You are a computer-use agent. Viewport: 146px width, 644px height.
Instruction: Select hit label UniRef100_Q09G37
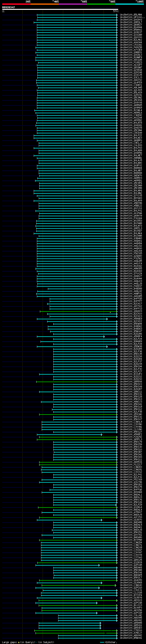pos(131,32)
